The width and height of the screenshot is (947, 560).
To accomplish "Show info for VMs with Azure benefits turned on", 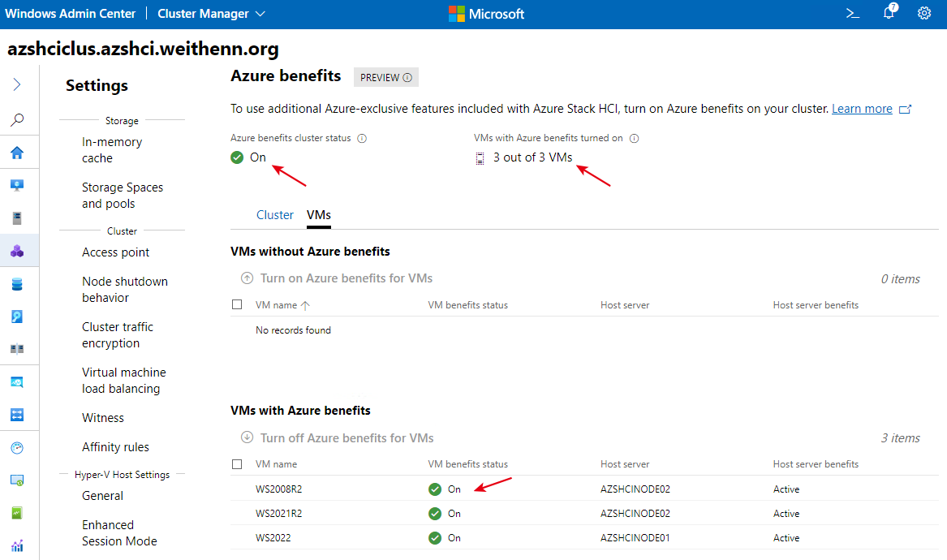I will coord(634,138).
